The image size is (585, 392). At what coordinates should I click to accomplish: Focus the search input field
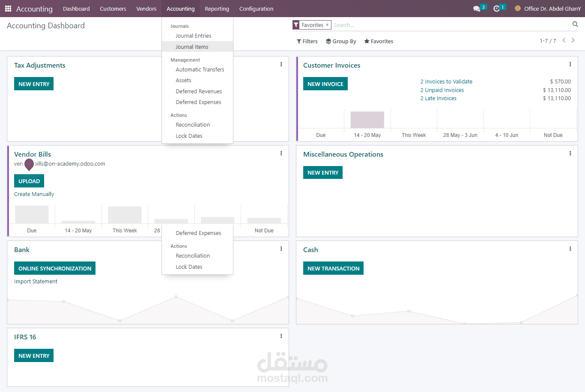pos(450,25)
